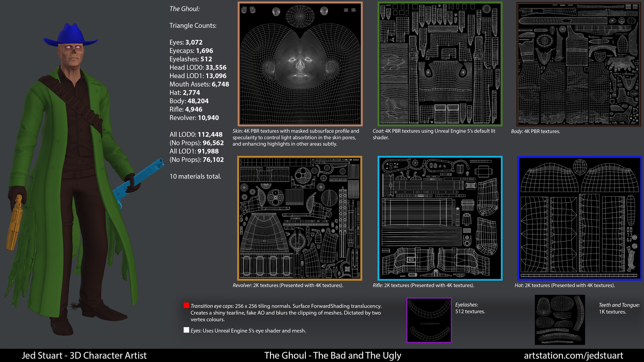644x362 pixels.
Task: Click the Skin UV layout thumbnail
Action: [300, 64]
